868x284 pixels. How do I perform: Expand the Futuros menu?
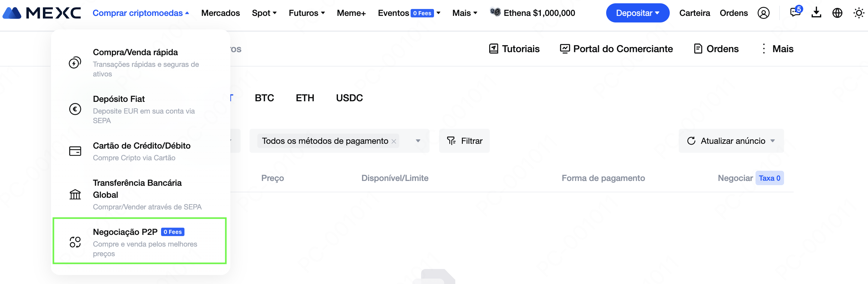[306, 13]
